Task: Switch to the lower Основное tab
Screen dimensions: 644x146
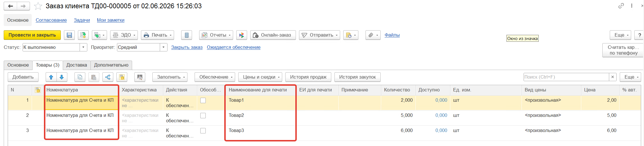Action: (18, 65)
